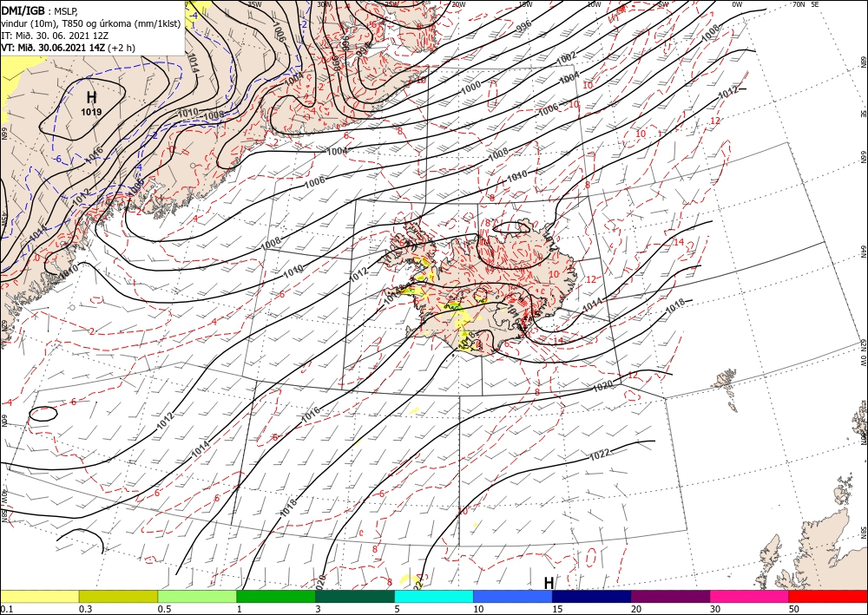Click the 'IT: Mið. 30. 06. 2021 12Z' line

55,35
